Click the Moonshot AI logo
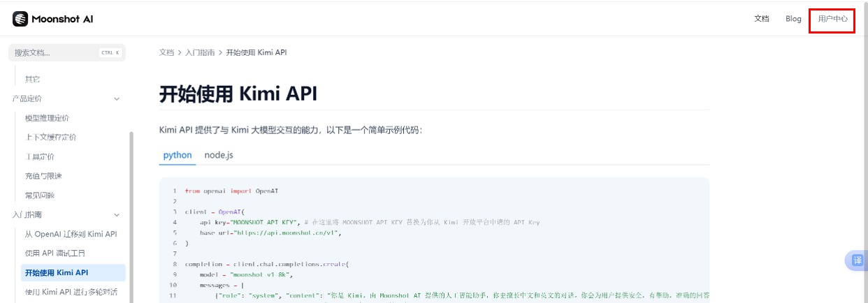Viewport: 868px width, 303px height. click(x=52, y=19)
